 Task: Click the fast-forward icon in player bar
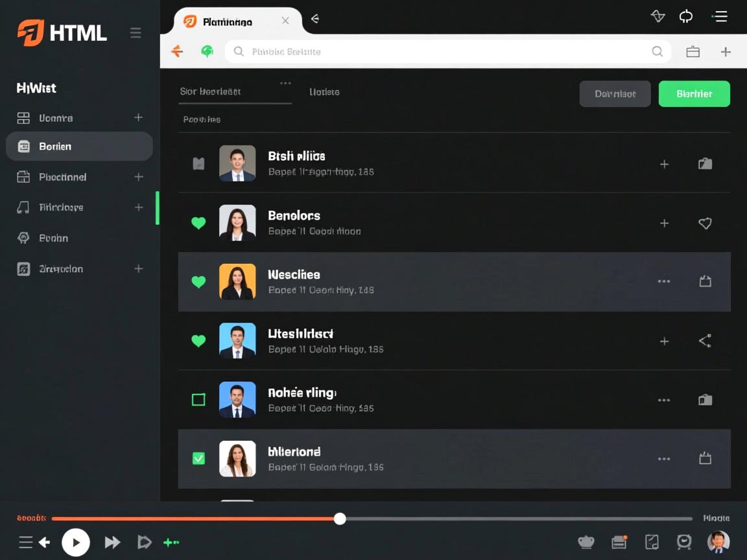coord(113,542)
